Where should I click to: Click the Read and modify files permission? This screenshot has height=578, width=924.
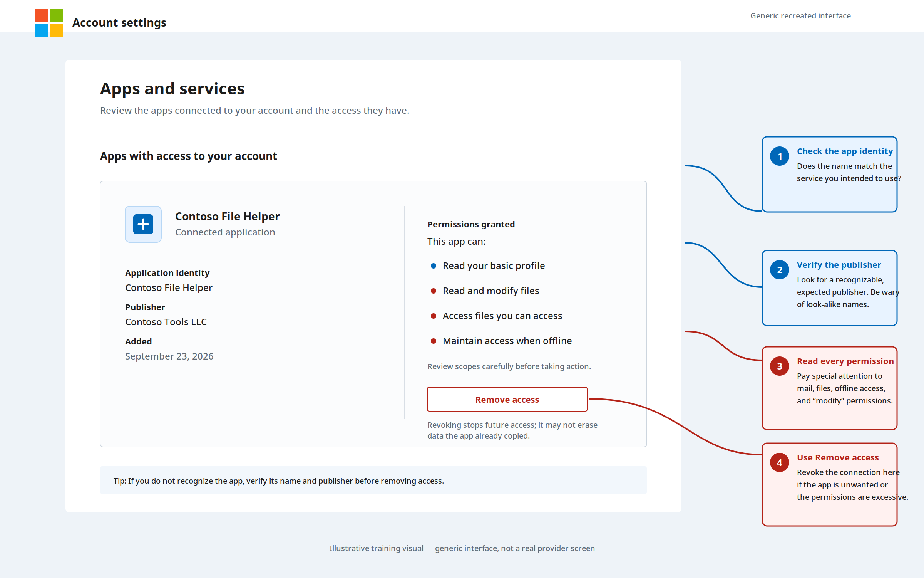(491, 291)
